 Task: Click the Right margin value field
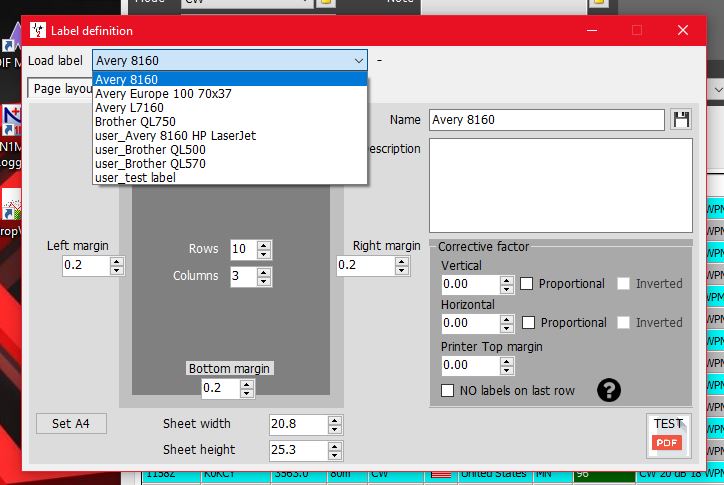pyautogui.click(x=366, y=266)
